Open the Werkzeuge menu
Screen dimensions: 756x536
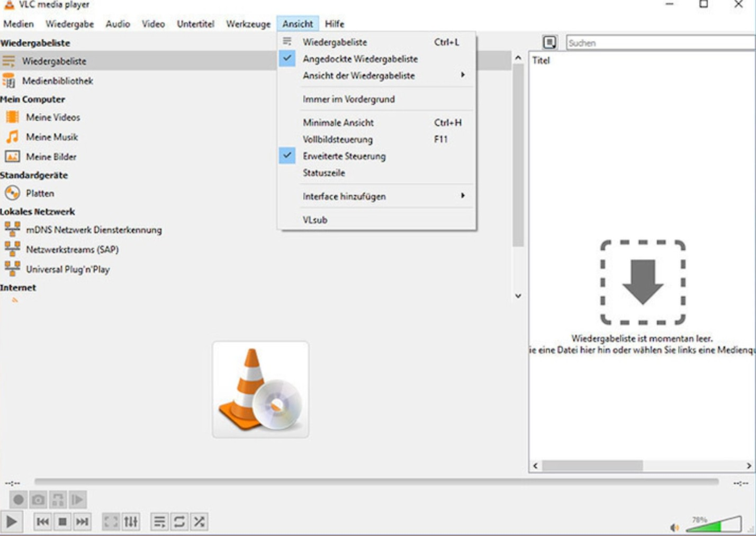[x=248, y=24]
